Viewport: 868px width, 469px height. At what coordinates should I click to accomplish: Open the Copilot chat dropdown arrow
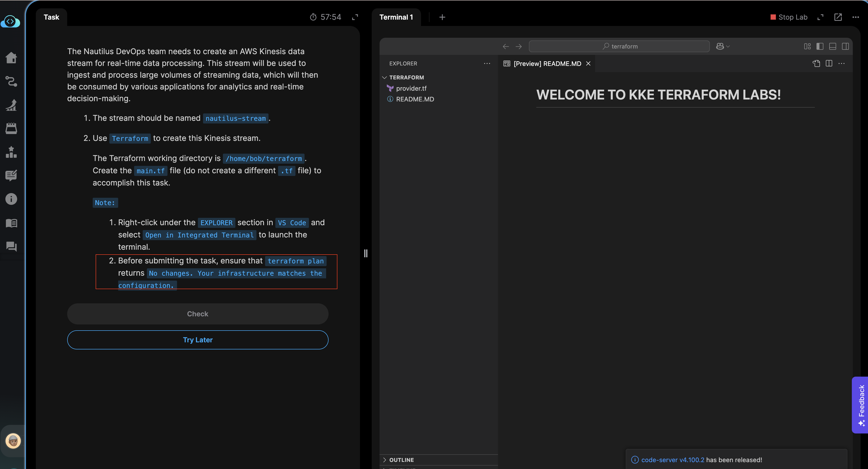[x=728, y=47]
